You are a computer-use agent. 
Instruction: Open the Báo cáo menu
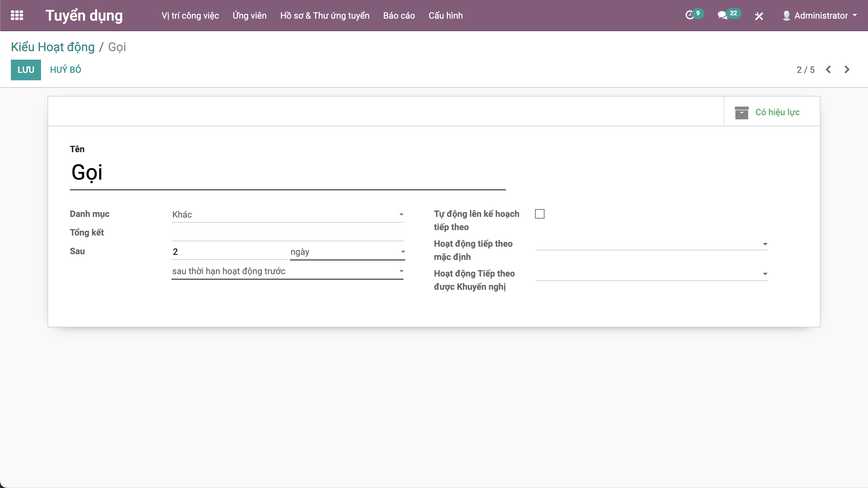[x=399, y=16]
